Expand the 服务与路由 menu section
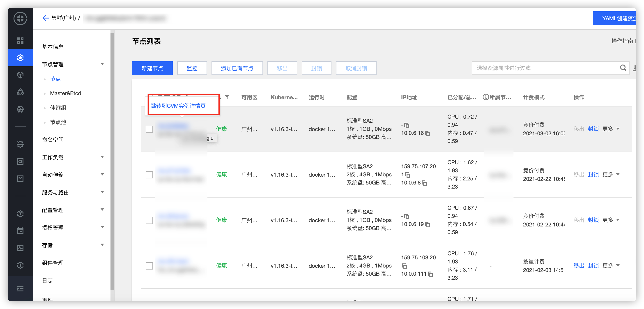Screen dimensions: 644x309 tap(102, 192)
